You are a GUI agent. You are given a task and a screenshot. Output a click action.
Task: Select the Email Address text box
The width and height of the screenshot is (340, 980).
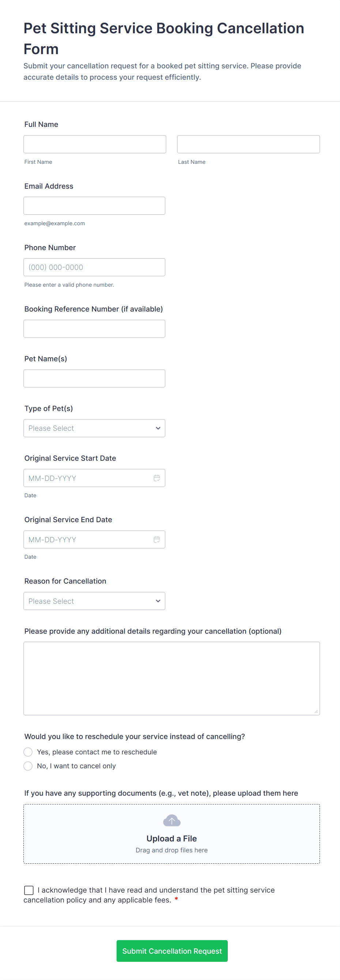(x=94, y=206)
